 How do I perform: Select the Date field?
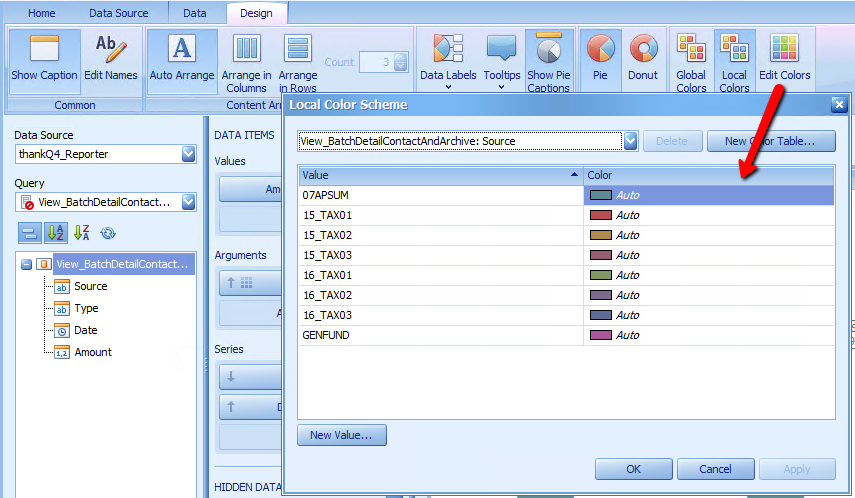(86, 330)
